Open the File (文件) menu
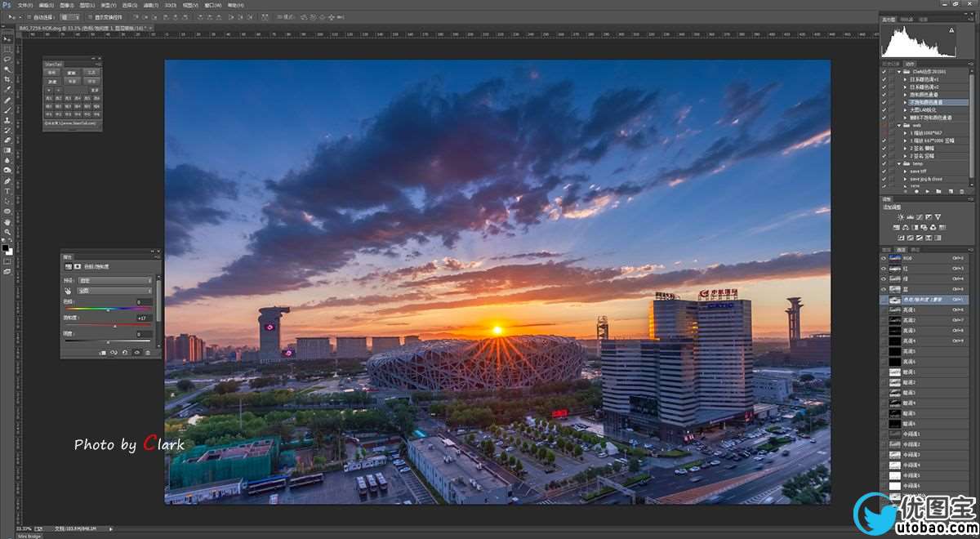 pos(25,4)
